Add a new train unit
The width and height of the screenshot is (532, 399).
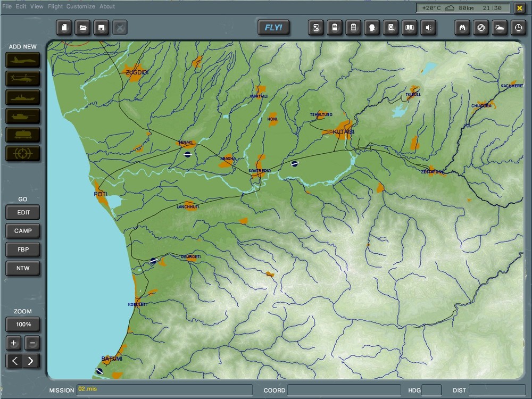[x=22, y=135]
